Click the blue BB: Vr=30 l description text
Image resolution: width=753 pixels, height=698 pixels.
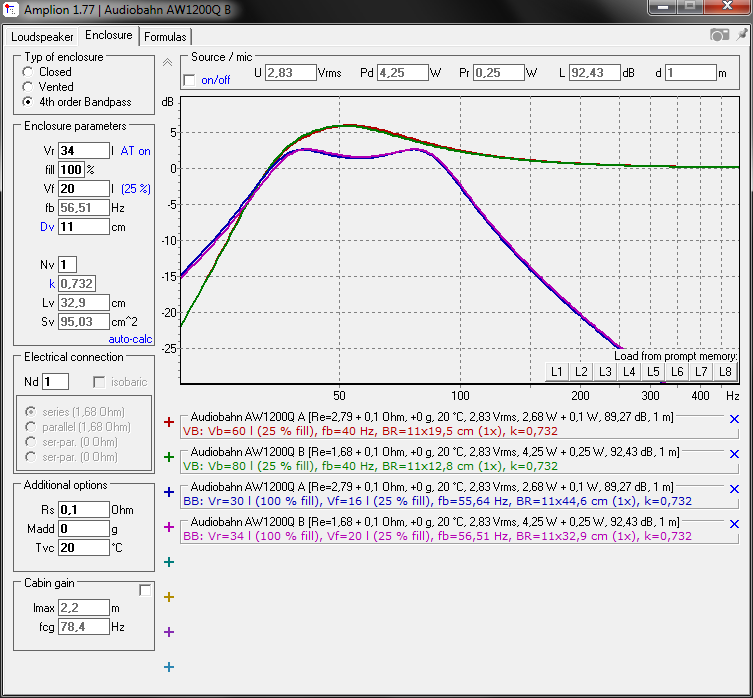tap(437, 501)
